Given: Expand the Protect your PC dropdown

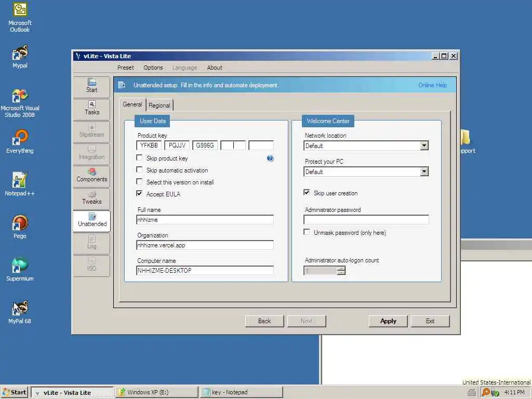Looking at the screenshot, I should click(424, 171).
